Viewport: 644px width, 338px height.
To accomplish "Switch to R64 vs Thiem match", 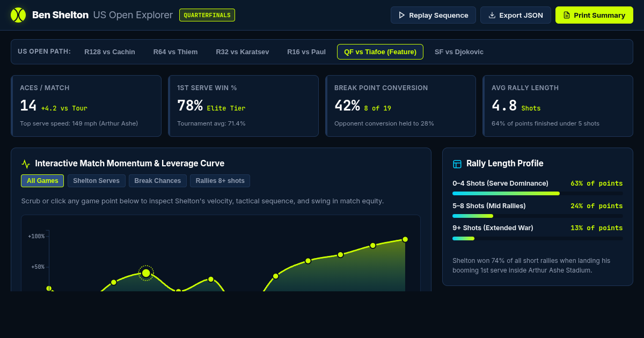I will pos(175,52).
